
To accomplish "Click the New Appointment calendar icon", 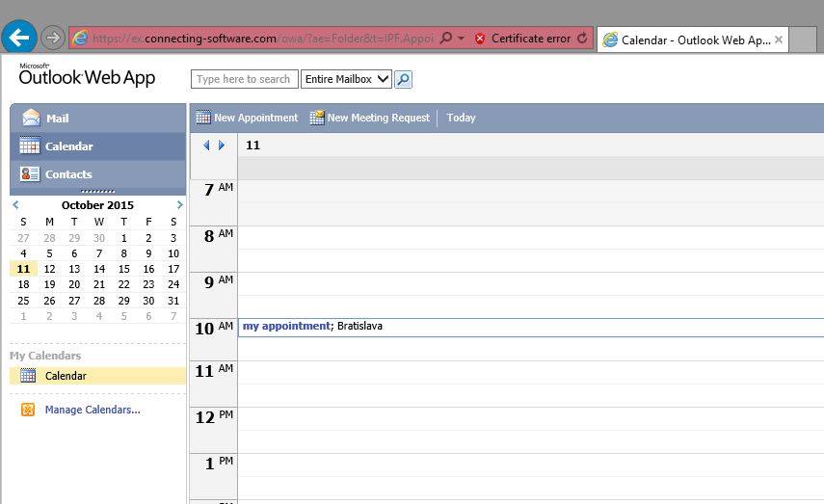I will pos(203,118).
